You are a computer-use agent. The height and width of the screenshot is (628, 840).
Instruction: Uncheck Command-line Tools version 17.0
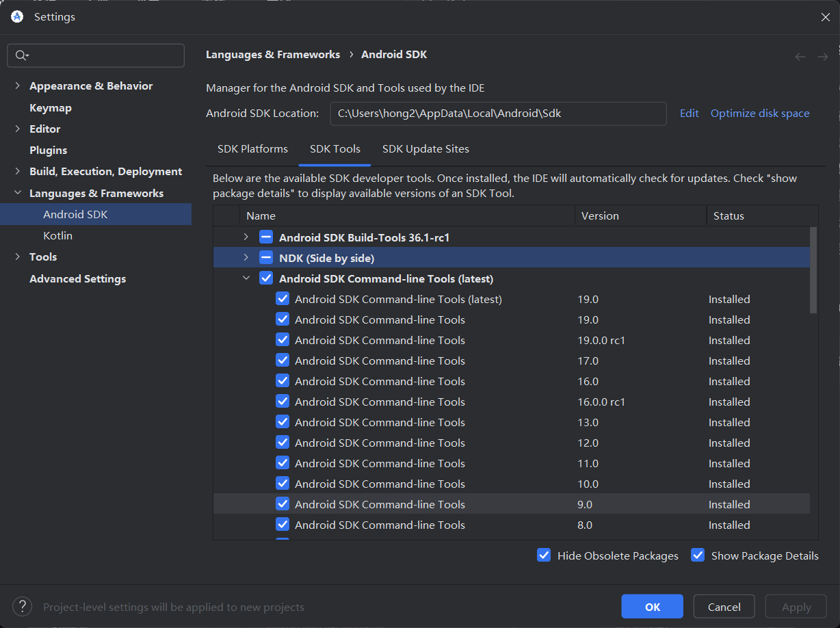tap(283, 361)
